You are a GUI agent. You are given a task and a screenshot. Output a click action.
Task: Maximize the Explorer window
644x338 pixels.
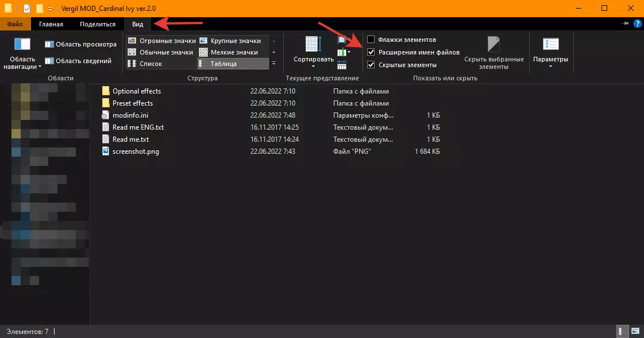coord(604,8)
